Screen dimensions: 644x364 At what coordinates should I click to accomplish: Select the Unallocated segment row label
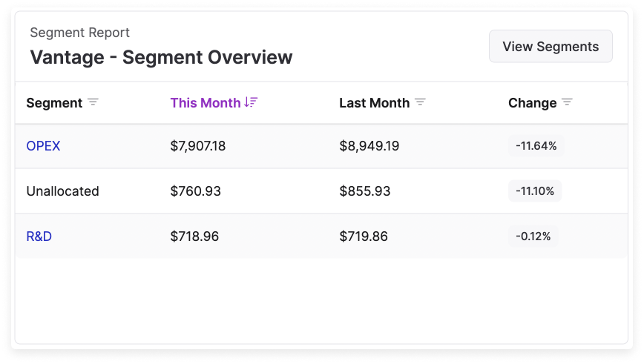click(x=62, y=191)
